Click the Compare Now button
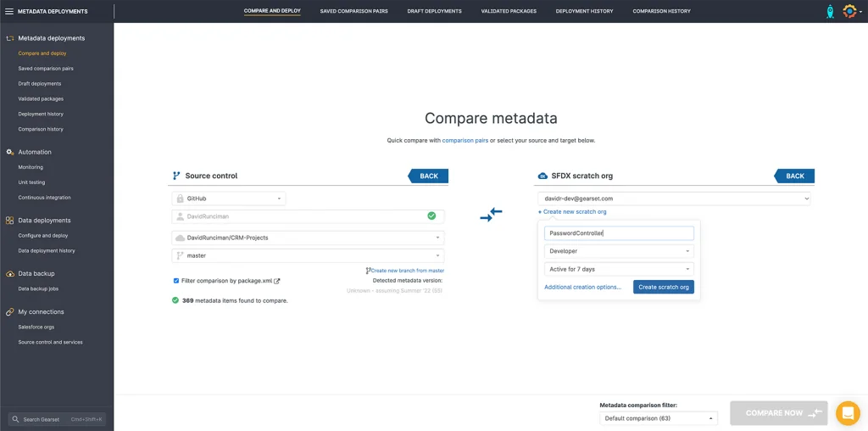 click(779, 413)
